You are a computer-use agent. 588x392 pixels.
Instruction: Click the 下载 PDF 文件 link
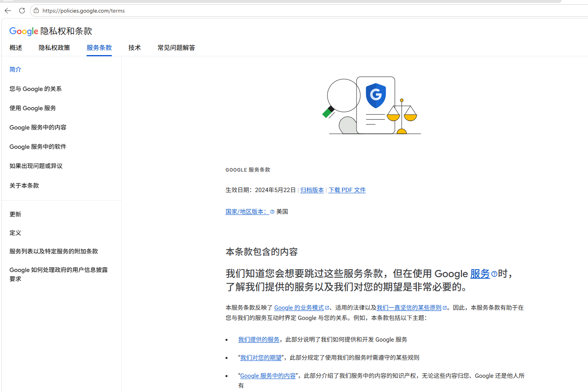point(347,190)
